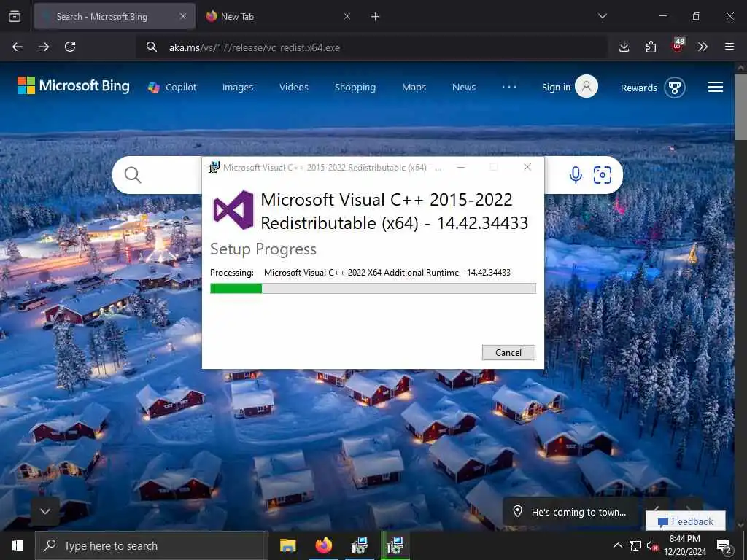Click the green setup progress bar
Image resolution: width=747 pixels, height=560 pixels.
coord(373,288)
